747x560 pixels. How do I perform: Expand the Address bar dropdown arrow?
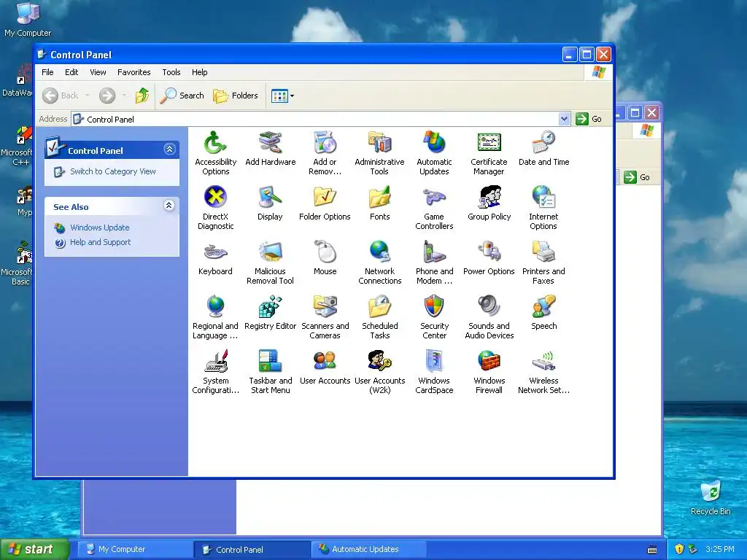tap(564, 119)
